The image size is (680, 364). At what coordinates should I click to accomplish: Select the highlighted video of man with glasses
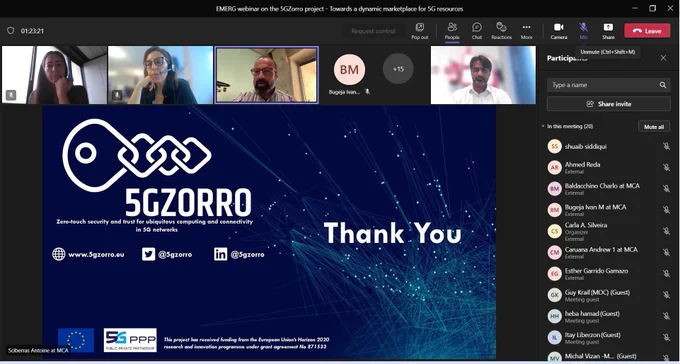click(267, 75)
